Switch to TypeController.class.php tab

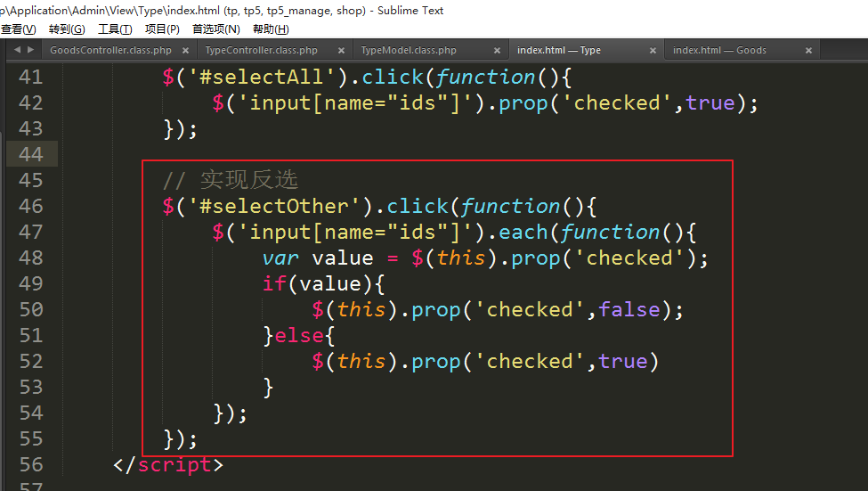tap(261, 51)
